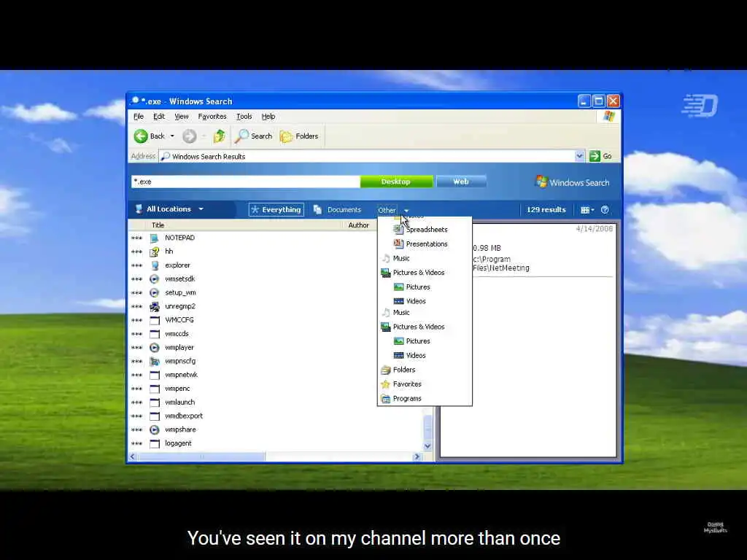Click the Folders icon in Other dropdown
Viewport: 747px width, 560px height.
pyautogui.click(x=385, y=370)
